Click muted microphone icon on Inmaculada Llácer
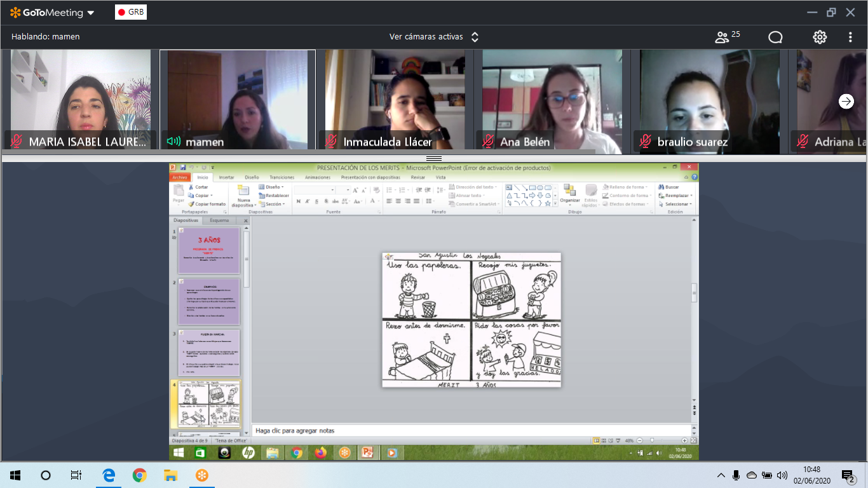This screenshot has width=868, height=488. pyautogui.click(x=331, y=141)
